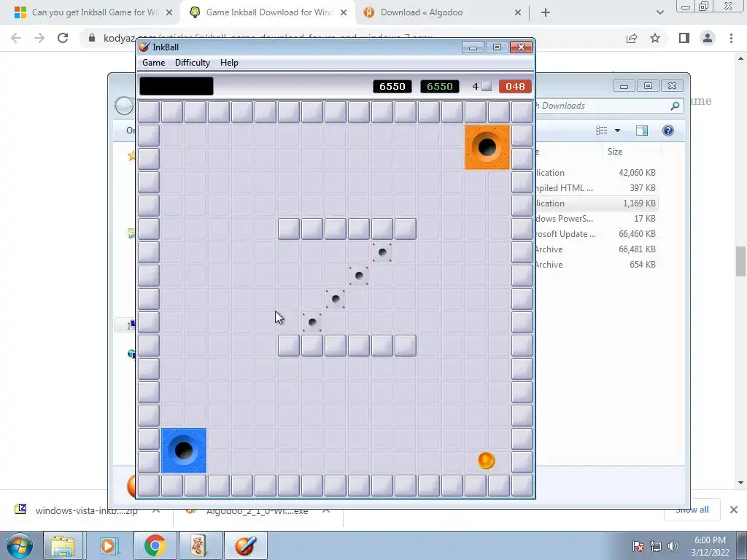Screen dimensions: 747x560
Task: Close the 'Download « Algodoo' tab
Action: (x=518, y=13)
